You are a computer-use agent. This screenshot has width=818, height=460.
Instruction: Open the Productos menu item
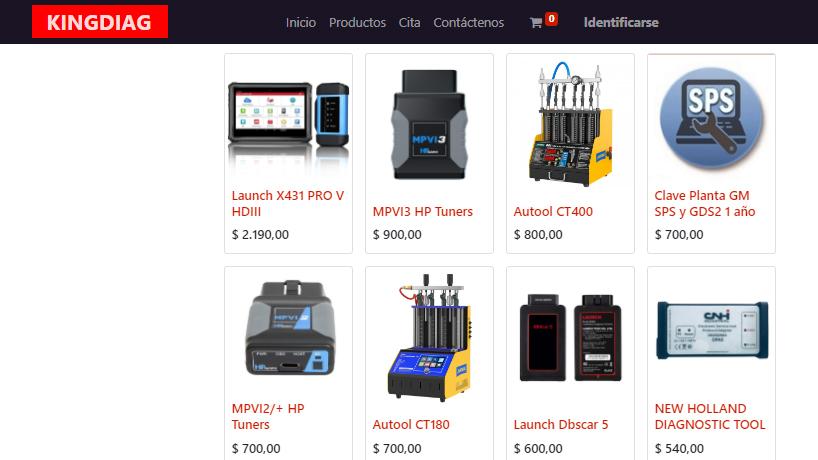pos(357,22)
